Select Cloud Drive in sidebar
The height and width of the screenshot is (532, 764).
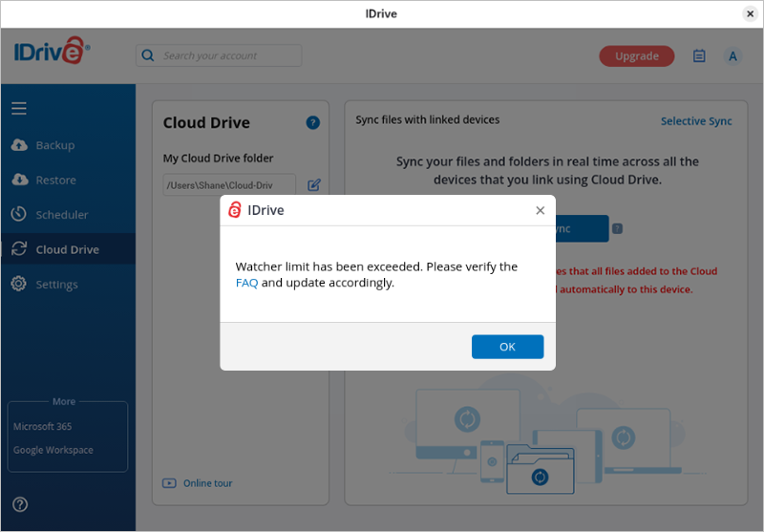67,250
